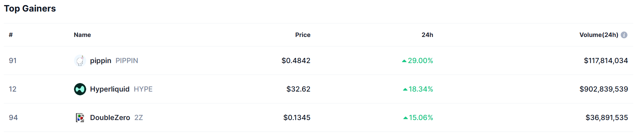
Task: Click the pippin coin logo icon
Action: pyautogui.click(x=80, y=61)
